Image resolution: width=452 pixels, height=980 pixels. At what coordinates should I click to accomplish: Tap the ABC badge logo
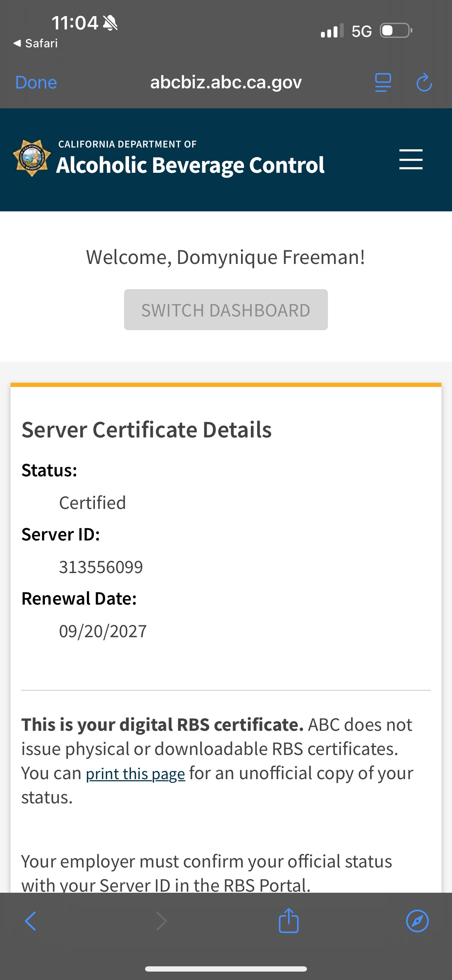click(x=32, y=158)
